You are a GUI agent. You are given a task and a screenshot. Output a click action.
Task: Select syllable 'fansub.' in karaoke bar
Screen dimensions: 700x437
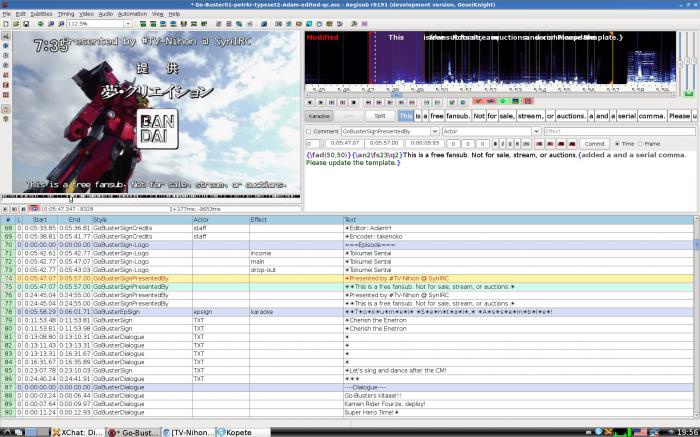458,116
